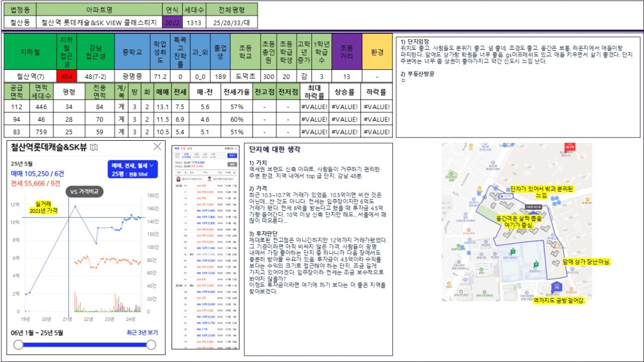Select the 11.5 매매 cell
This screenshot has height=362, width=644.
162,119
